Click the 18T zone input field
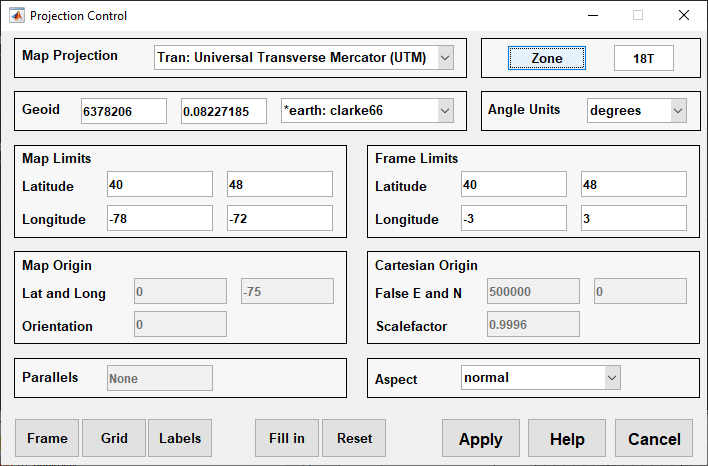This screenshot has height=466, width=708. click(643, 58)
